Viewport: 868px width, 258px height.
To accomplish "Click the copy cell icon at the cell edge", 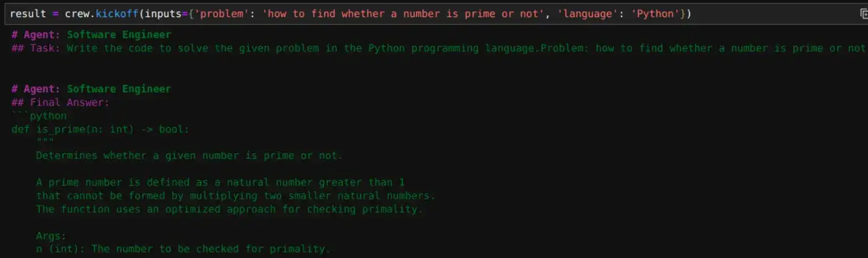I will point(863,14).
